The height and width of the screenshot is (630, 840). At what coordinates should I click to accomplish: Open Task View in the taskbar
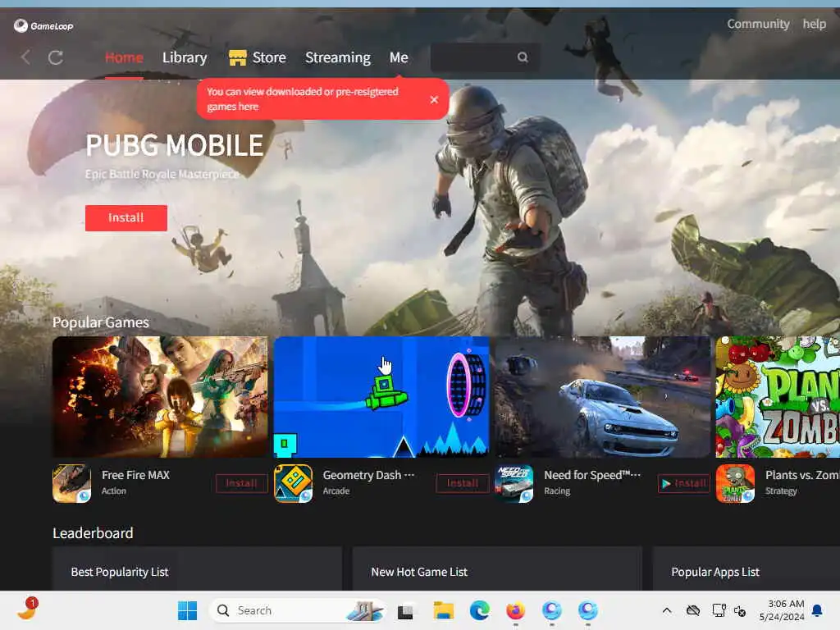(405, 610)
